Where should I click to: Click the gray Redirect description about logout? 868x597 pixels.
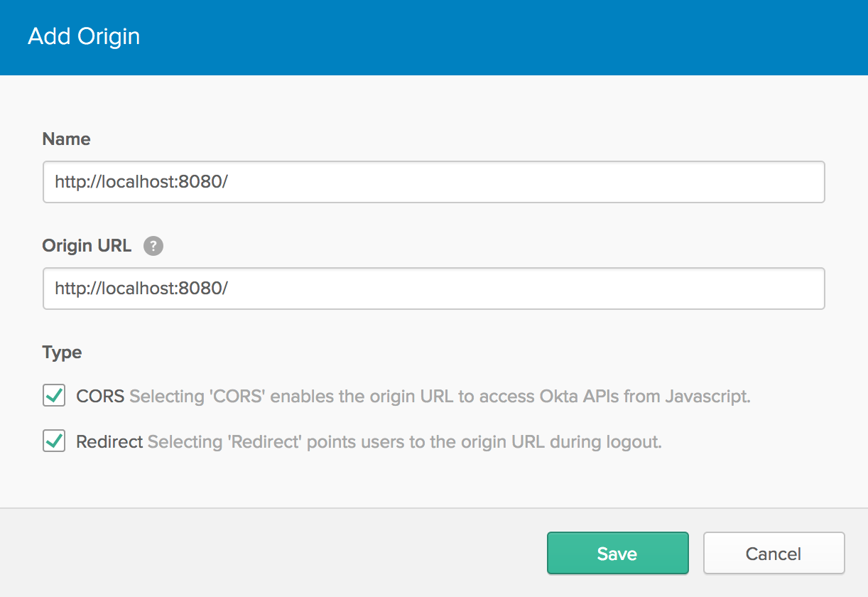click(404, 441)
